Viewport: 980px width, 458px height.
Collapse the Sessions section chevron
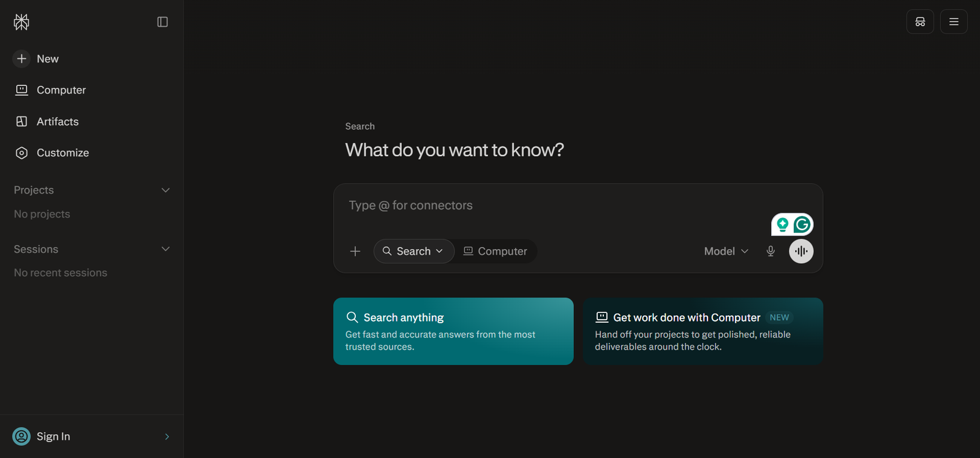[x=165, y=249]
